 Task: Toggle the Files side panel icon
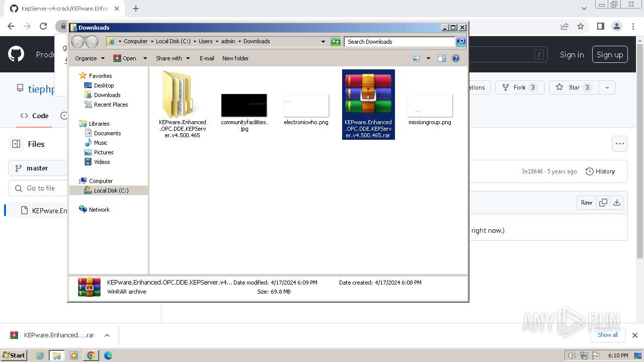click(x=16, y=144)
